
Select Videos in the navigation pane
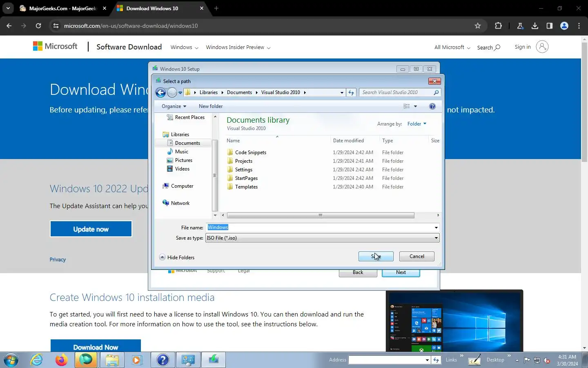182,169
